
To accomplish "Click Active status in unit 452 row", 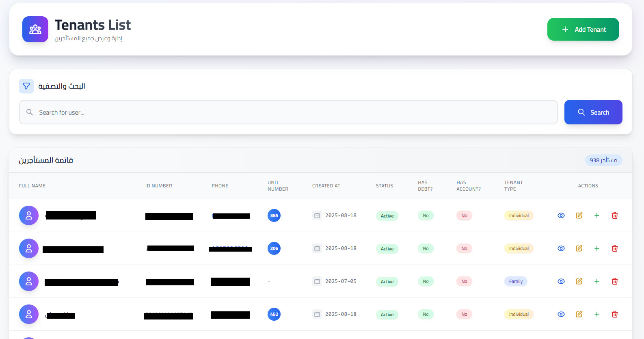I will (387, 315).
